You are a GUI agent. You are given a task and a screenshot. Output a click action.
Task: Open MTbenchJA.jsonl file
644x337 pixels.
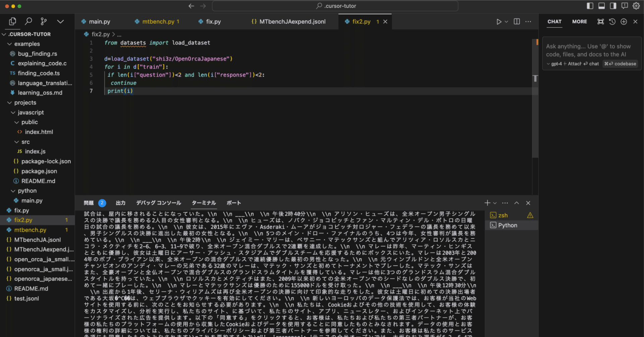coord(37,240)
